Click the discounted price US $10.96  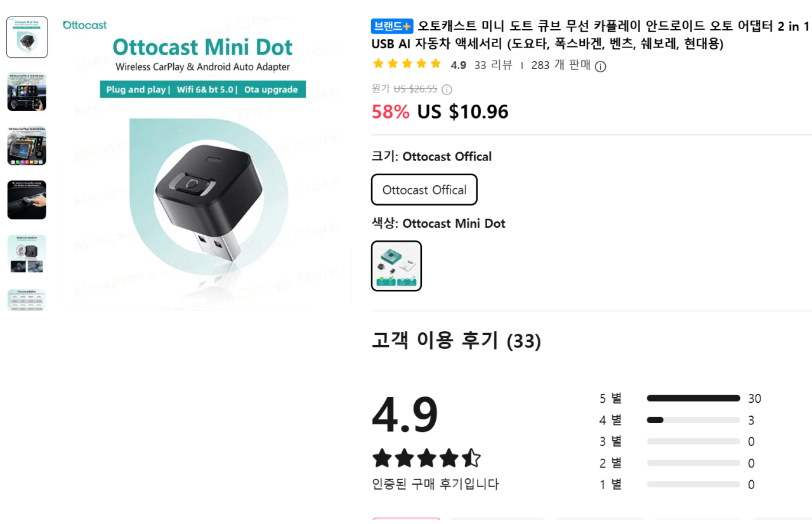(463, 112)
